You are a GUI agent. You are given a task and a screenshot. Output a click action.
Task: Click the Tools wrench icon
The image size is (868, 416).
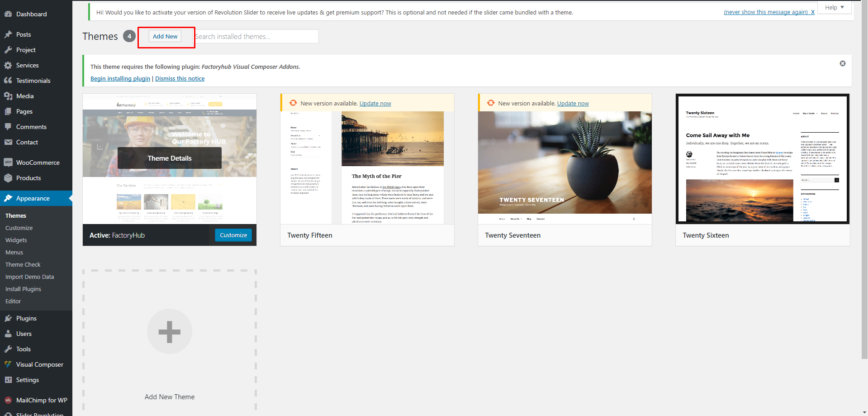point(8,349)
